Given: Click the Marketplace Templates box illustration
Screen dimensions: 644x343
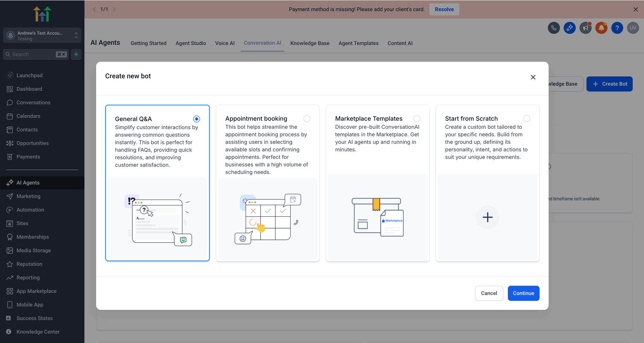Looking at the screenshot, I should pos(378,217).
